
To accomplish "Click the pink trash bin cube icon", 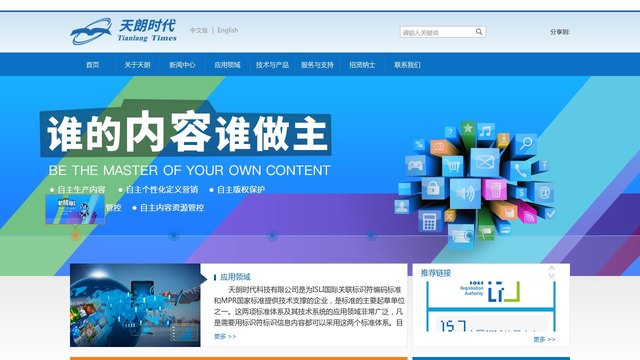I will pyautogui.click(x=495, y=190).
